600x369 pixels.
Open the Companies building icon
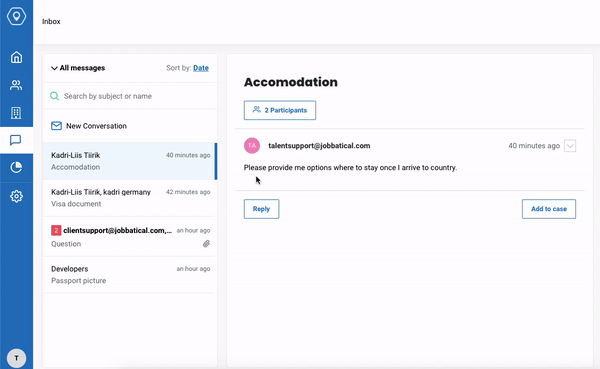click(x=16, y=113)
